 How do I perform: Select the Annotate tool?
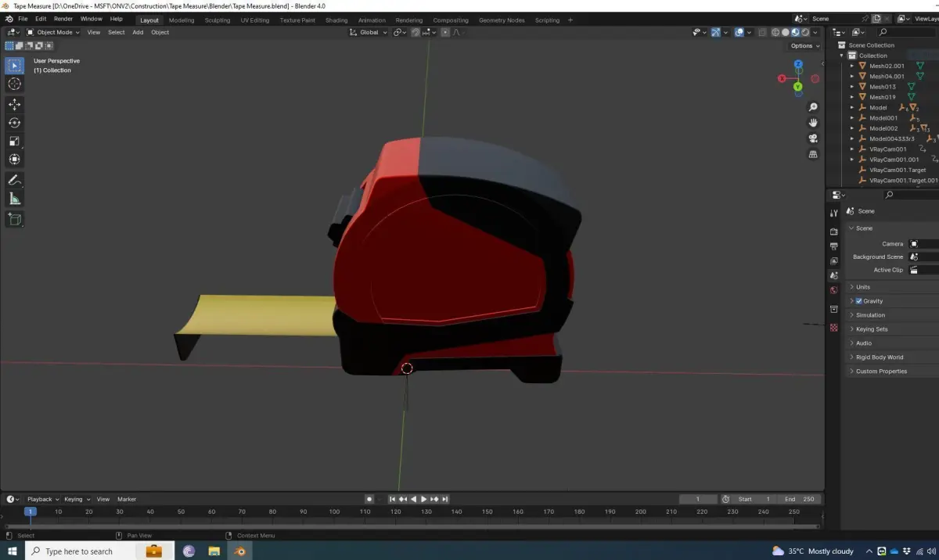click(14, 180)
